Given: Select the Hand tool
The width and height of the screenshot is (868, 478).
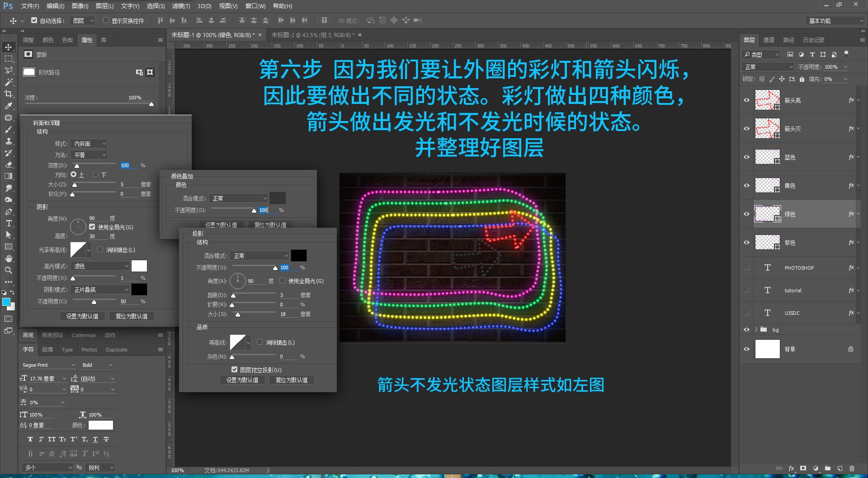Looking at the screenshot, I should coord(9,258).
